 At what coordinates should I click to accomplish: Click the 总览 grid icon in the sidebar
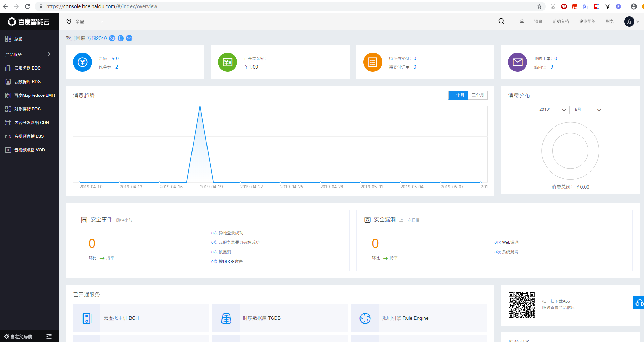[x=8, y=39]
